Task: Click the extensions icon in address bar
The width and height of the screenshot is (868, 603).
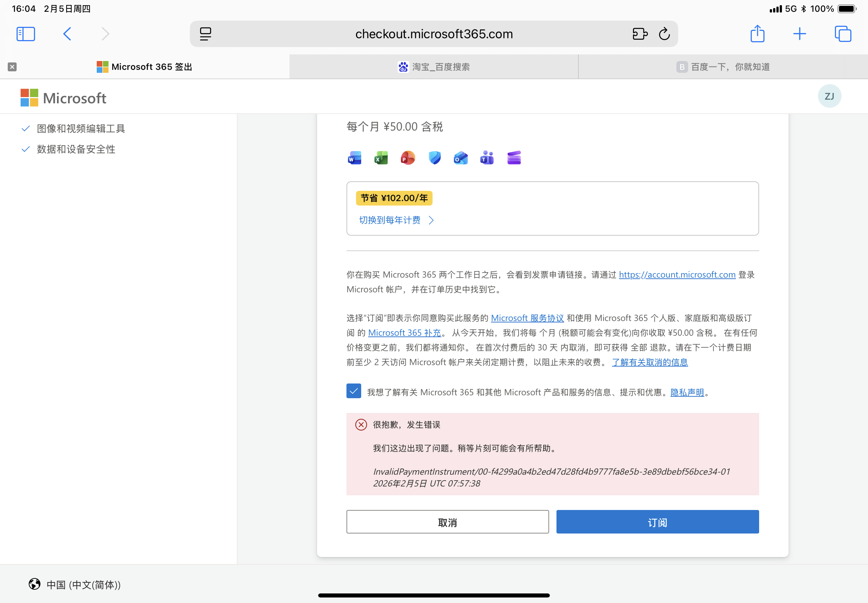Action: pos(639,34)
